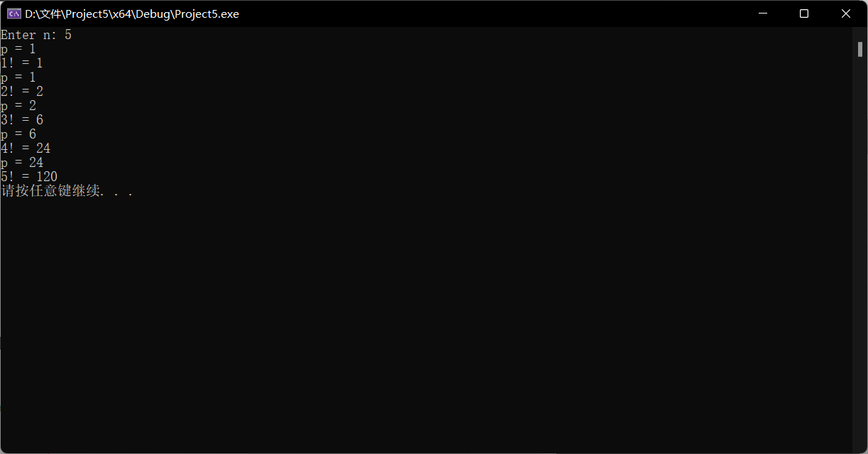The width and height of the screenshot is (868, 454).
Task: Click the vertical scrollbar thumb
Action: coord(859,49)
